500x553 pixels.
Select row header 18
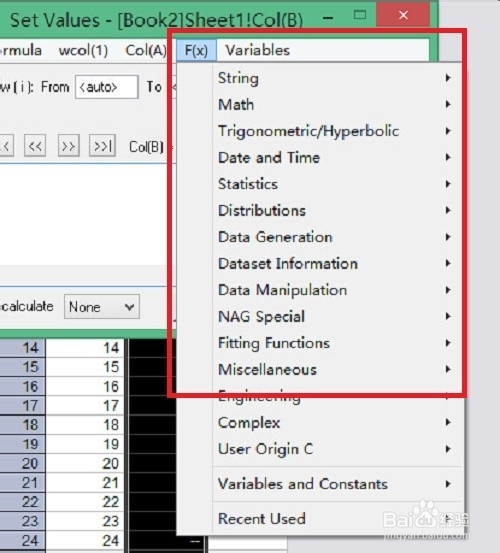(x=23, y=425)
